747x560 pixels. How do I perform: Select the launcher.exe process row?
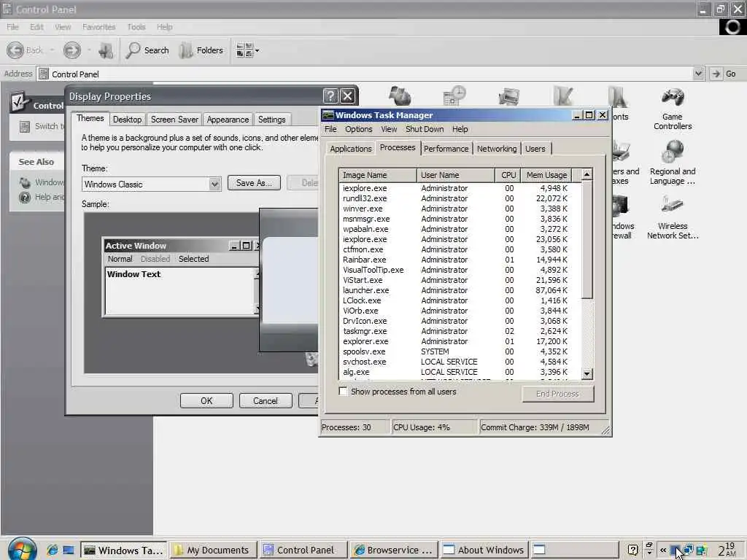pyautogui.click(x=460, y=290)
